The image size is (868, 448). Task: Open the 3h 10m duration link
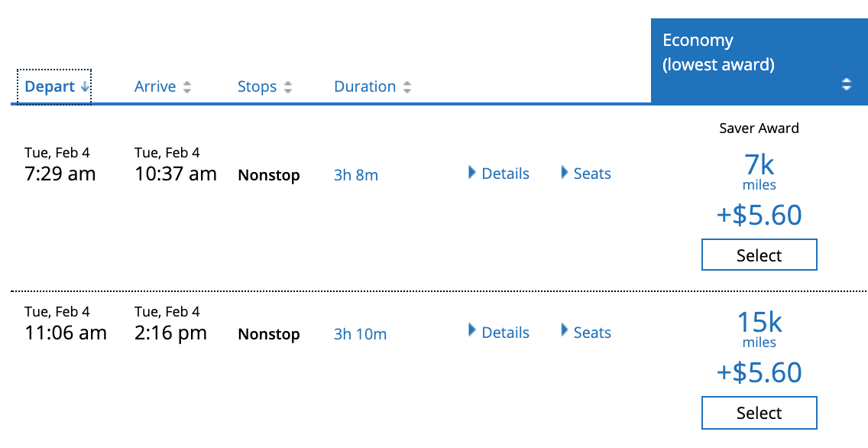coord(360,334)
